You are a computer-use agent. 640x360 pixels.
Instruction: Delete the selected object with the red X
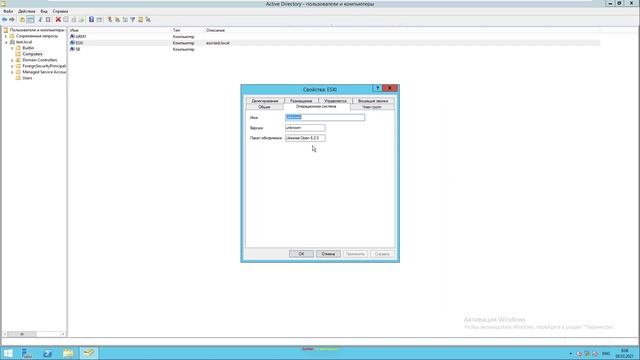pos(58,20)
